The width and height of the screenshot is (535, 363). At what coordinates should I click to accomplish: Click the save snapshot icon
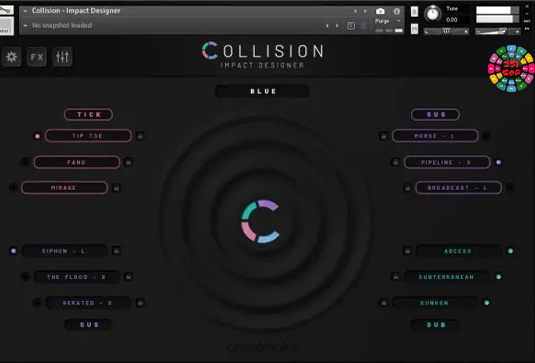pos(351,26)
